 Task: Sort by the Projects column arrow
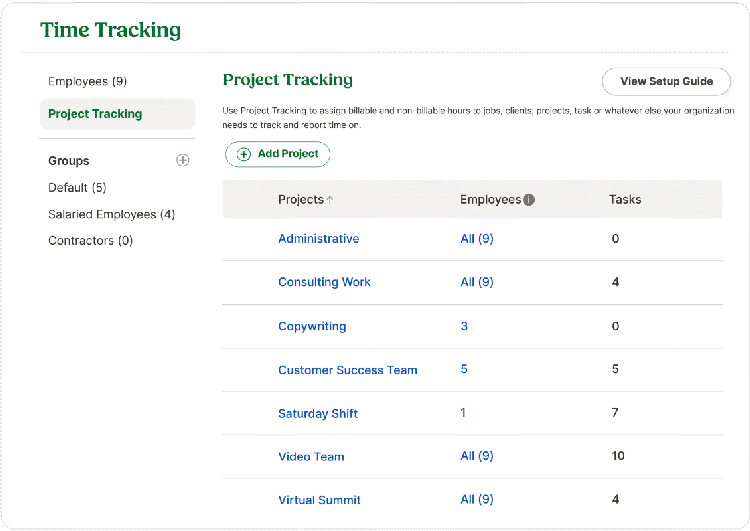tap(330, 200)
